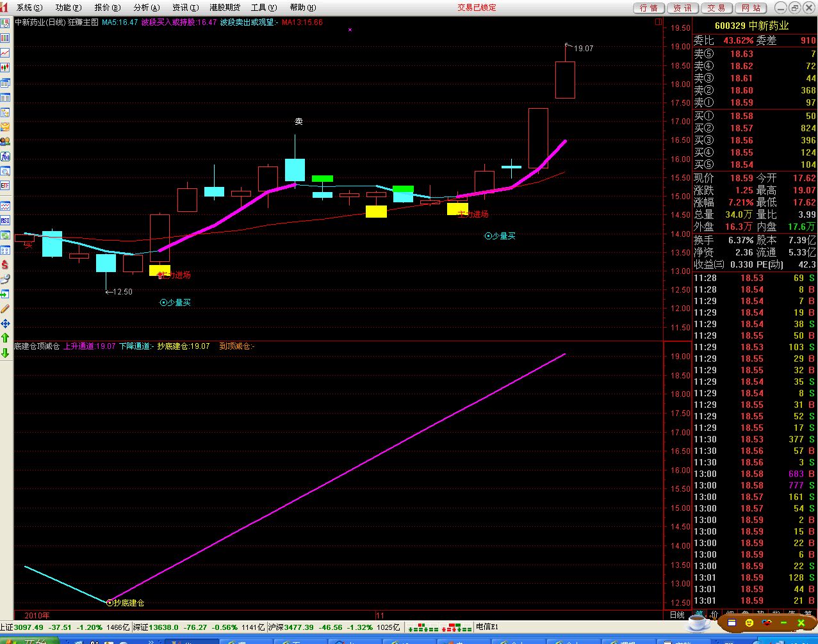The height and width of the screenshot is (644, 818).
Task: Click the 交易 button at top right
Action: pyautogui.click(x=717, y=8)
